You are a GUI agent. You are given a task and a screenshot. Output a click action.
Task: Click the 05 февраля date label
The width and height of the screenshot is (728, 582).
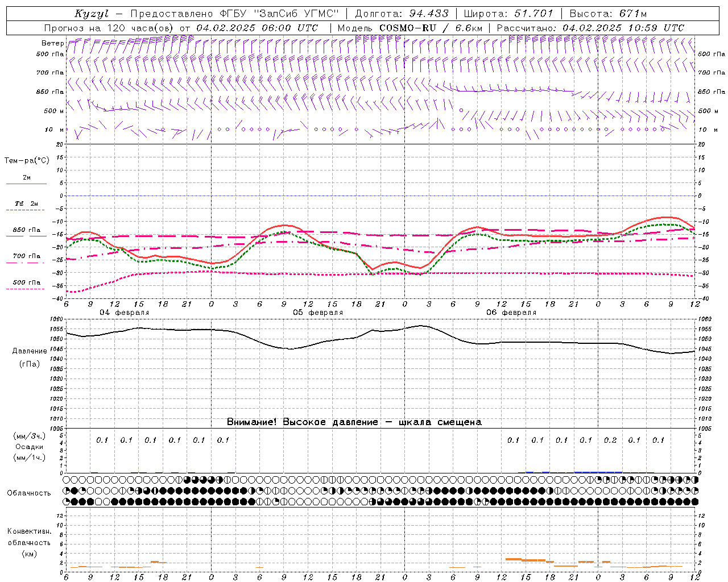click(318, 313)
